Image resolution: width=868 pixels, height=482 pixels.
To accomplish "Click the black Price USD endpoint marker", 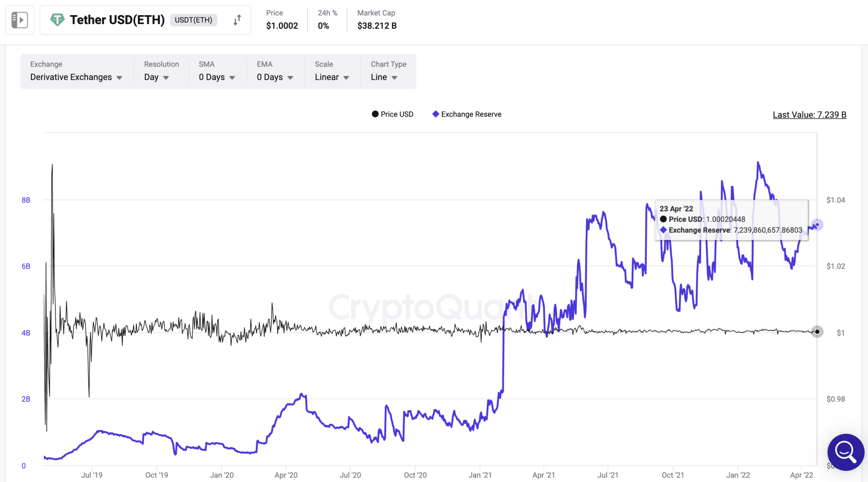I will pyautogui.click(x=817, y=332).
